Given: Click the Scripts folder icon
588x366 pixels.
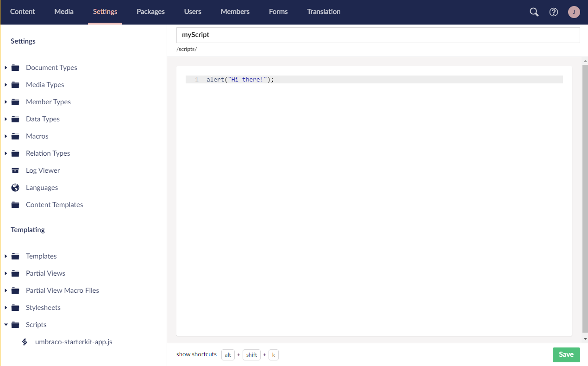Looking at the screenshot, I should click(x=15, y=325).
